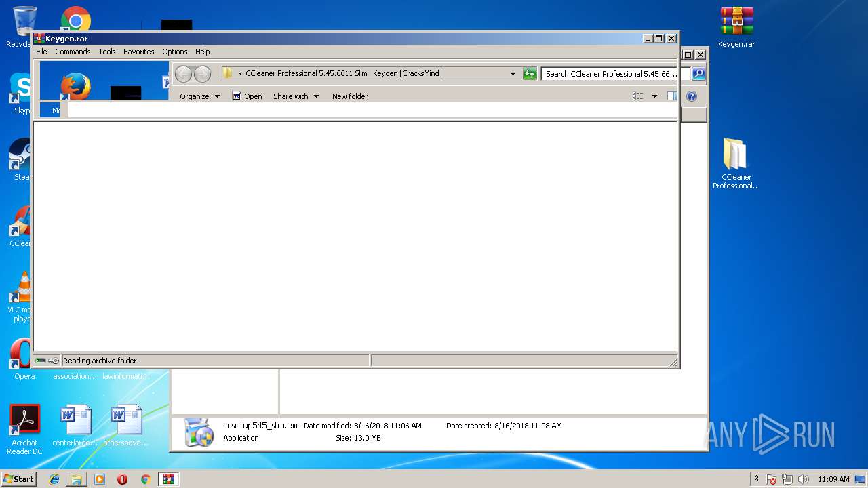Select the CCleaner desktop shortcut
The height and width of the screenshot is (488, 868).
coord(22,226)
